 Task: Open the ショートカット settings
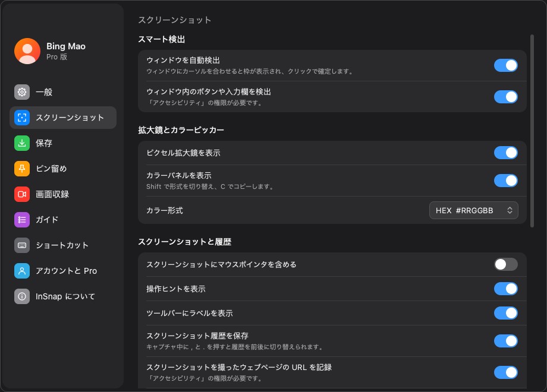coord(63,245)
